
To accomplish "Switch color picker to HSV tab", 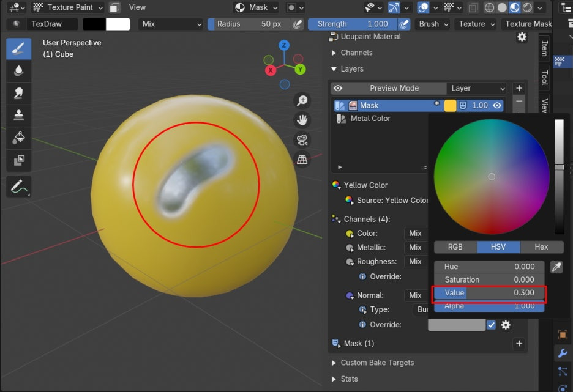I will point(498,247).
